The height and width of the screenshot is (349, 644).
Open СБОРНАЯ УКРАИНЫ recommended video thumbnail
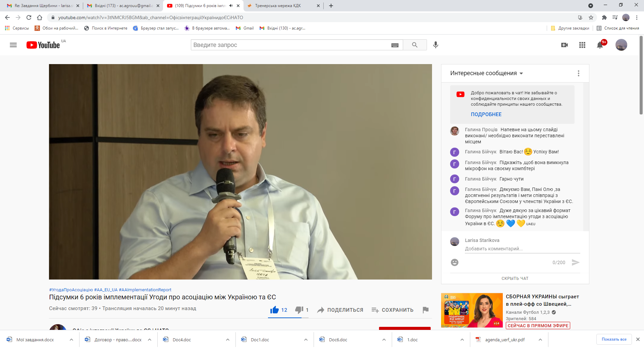472,310
